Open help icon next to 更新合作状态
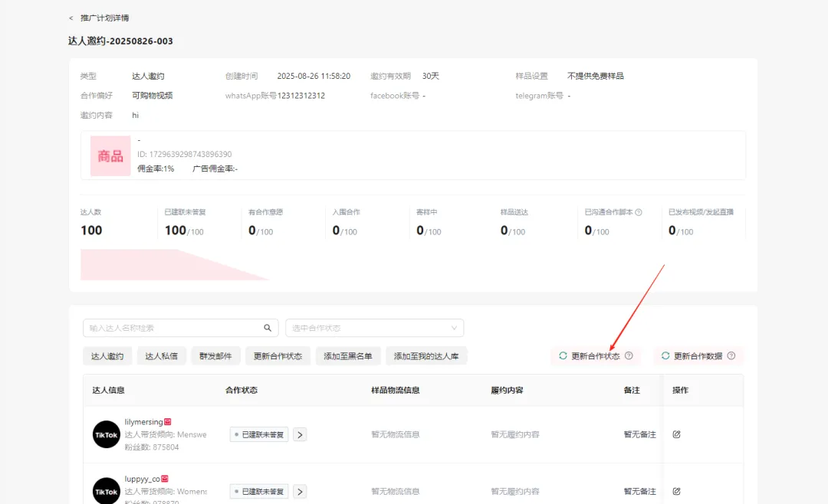Image resolution: width=828 pixels, height=504 pixels. pyautogui.click(x=629, y=355)
